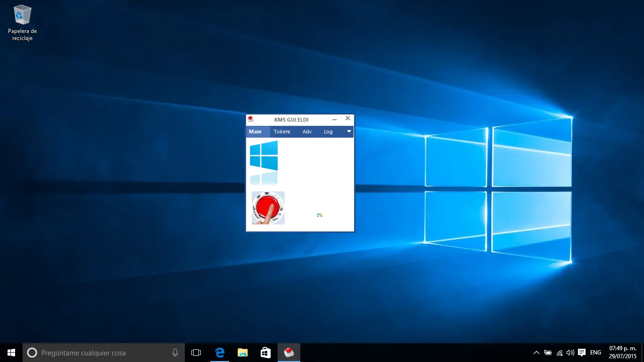Open the Windows Start menu

(x=11, y=353)
